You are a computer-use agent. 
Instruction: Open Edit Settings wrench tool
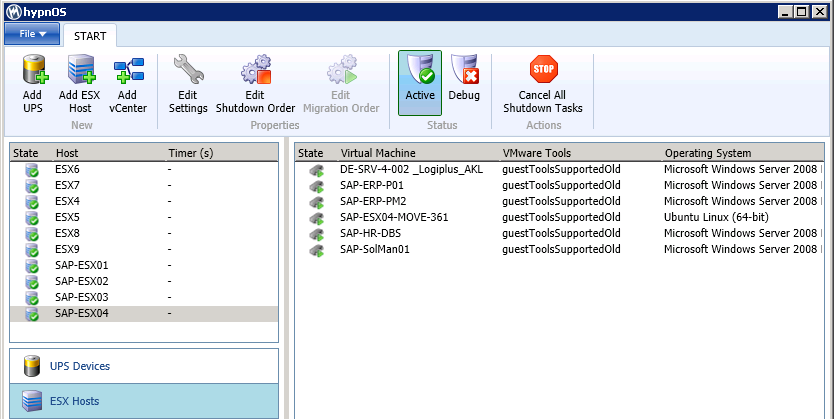click(188, 70)
